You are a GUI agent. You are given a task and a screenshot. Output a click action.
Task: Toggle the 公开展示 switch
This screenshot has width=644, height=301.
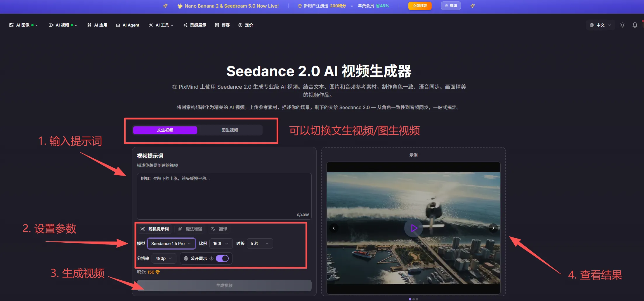coord(222,258)
